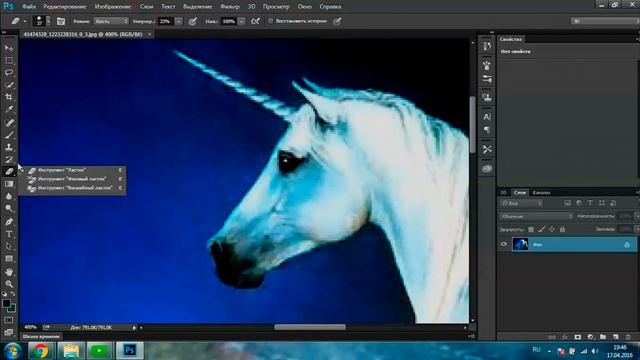Screen dimensions: 640x360
Task: Select the Blur tool
Action: pyautogui.click(x=9, y=196)
